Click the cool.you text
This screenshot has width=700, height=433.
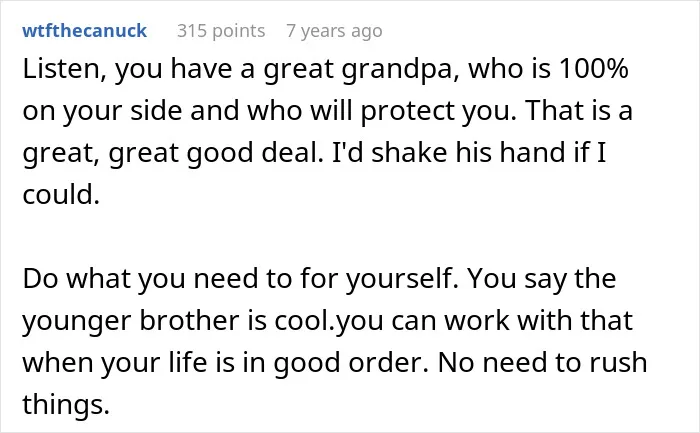coord(329,322)
